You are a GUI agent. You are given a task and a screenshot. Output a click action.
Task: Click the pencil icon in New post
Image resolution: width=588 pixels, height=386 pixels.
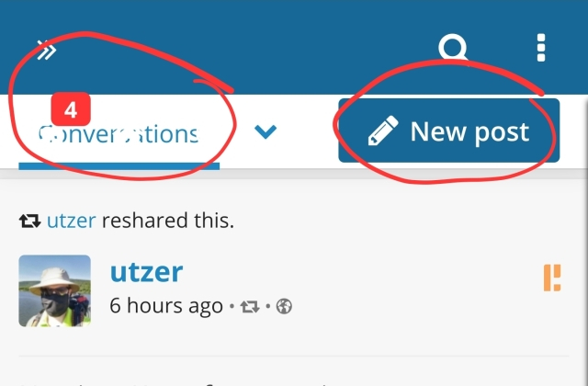tap(382, 131)
